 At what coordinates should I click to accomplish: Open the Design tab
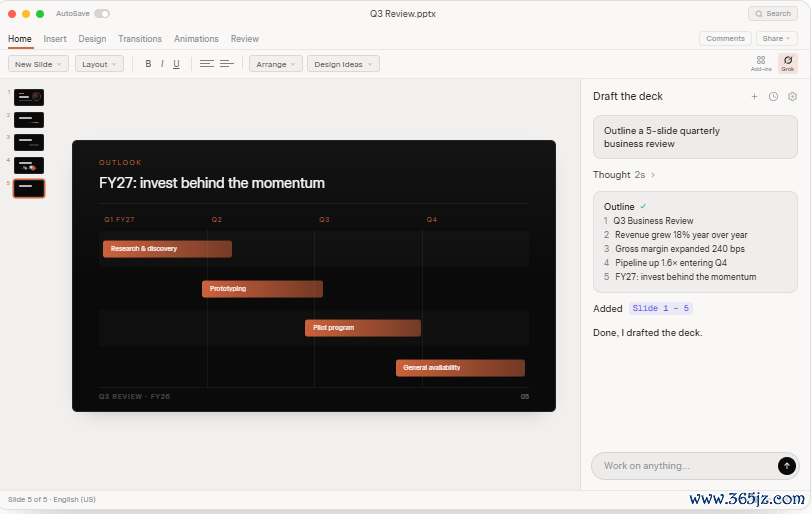coord(92,39)
